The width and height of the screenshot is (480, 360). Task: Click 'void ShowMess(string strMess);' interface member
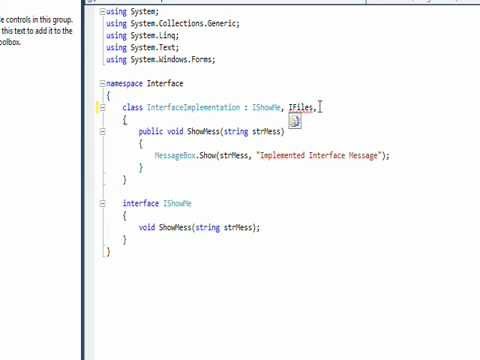pyautogui.click(x=199, y=227)
